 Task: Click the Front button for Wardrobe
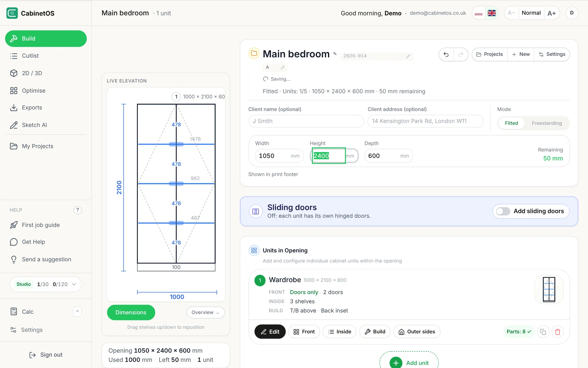(304, 332)
